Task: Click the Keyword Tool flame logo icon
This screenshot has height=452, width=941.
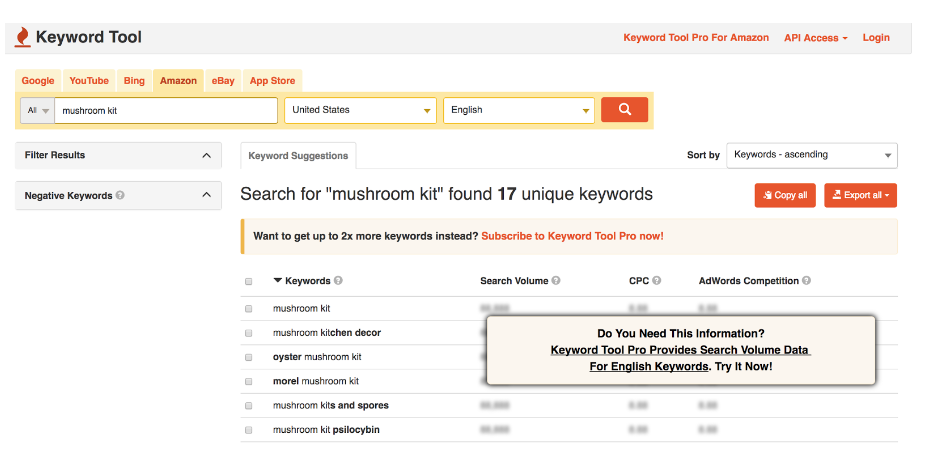Action: (x=22, y=38)
